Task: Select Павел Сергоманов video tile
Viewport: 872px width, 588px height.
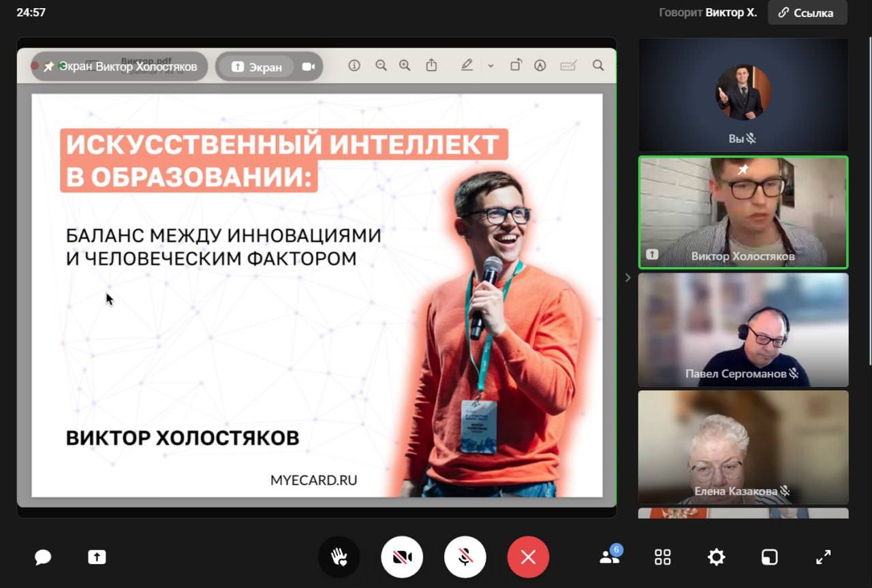Action: [x=743, y=330]
